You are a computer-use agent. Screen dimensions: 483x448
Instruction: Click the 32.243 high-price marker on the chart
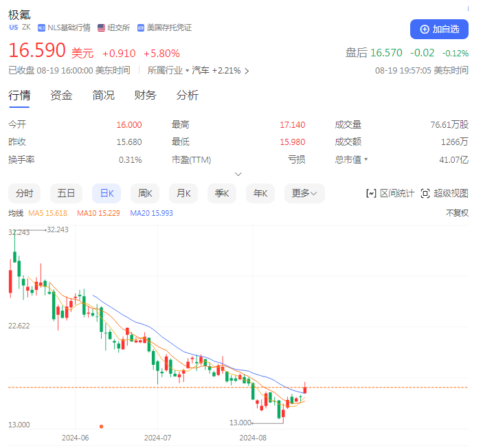(58, 230)
